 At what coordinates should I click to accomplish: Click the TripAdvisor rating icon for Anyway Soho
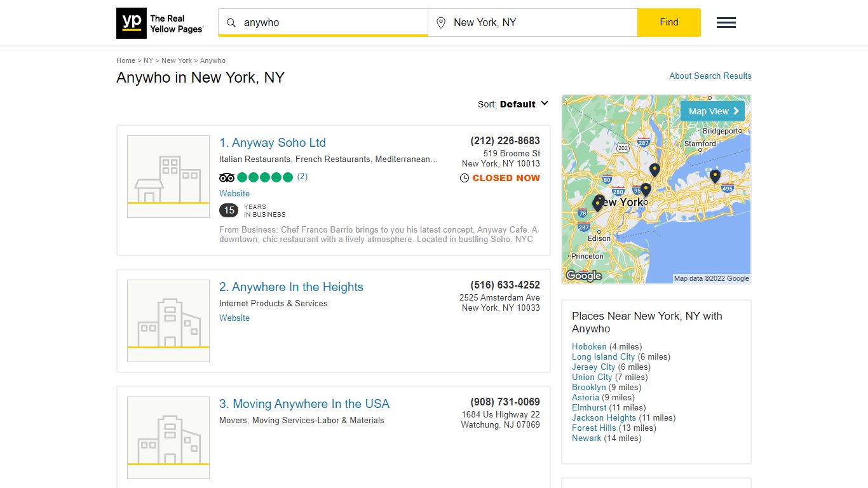(x=227, y=177)
